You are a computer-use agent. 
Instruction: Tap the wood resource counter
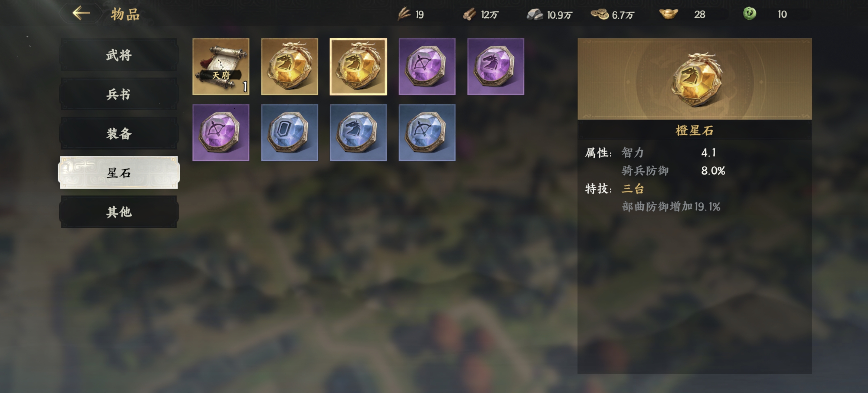481,14
